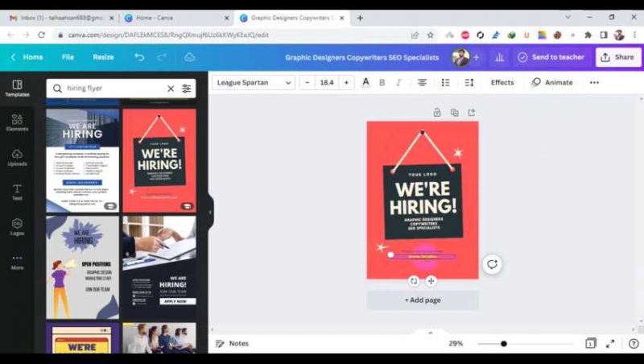Click the text color icon
The width and height of the screenshot is (644, 364).
point(365,82)
